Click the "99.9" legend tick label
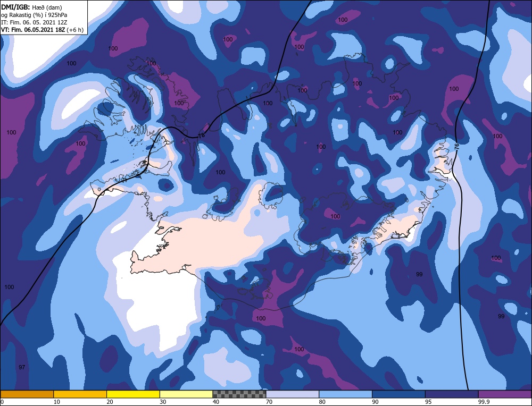 tap(484, 402)
